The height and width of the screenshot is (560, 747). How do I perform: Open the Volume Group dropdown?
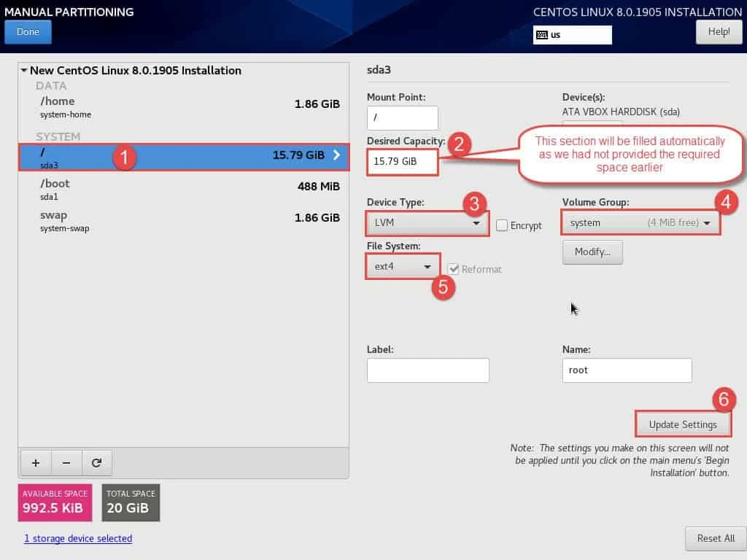(x=640, y=222)
